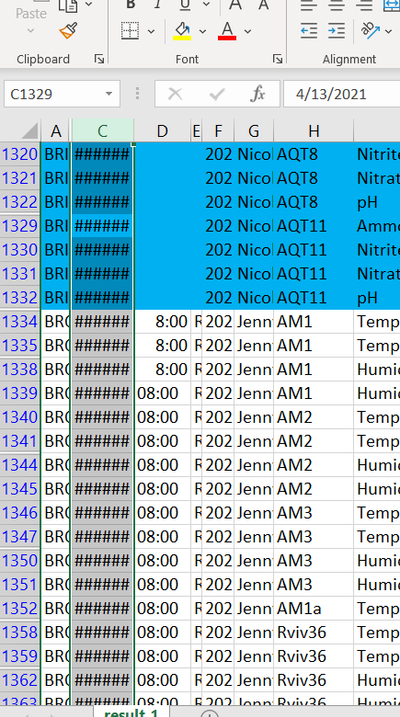
Task: Click the Select All corner triangle
Action: (30, 131)
